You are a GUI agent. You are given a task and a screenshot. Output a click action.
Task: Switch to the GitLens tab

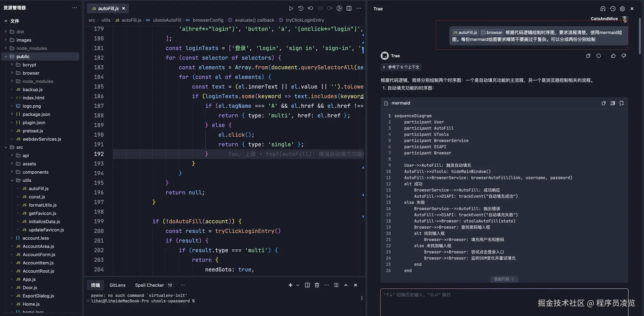coord(117,285)
